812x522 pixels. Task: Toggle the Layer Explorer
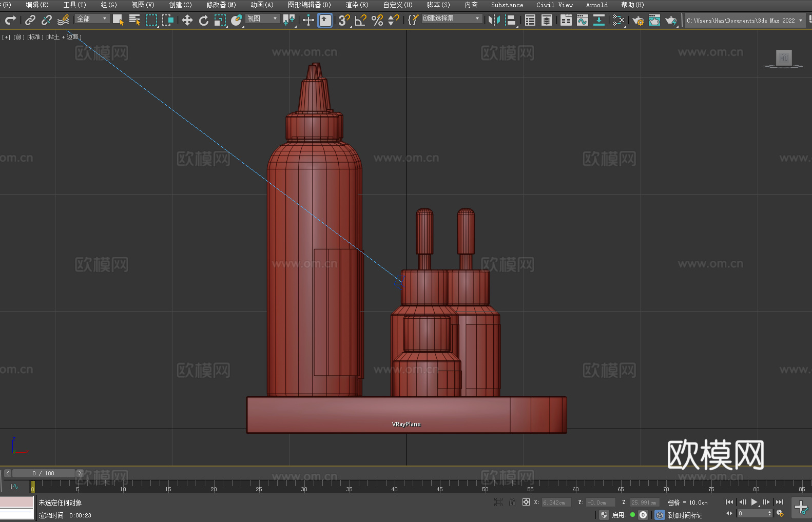pos(547,20)
